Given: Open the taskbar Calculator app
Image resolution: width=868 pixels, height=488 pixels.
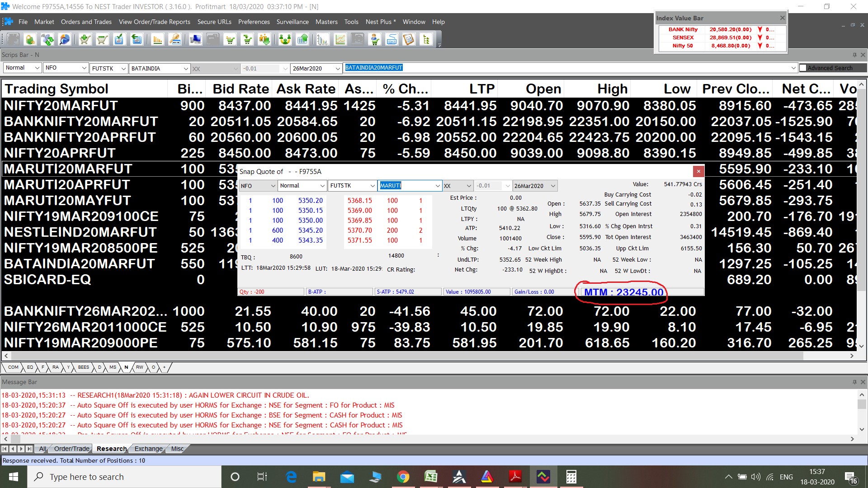Looking at the screenshot, I should 571,477.
